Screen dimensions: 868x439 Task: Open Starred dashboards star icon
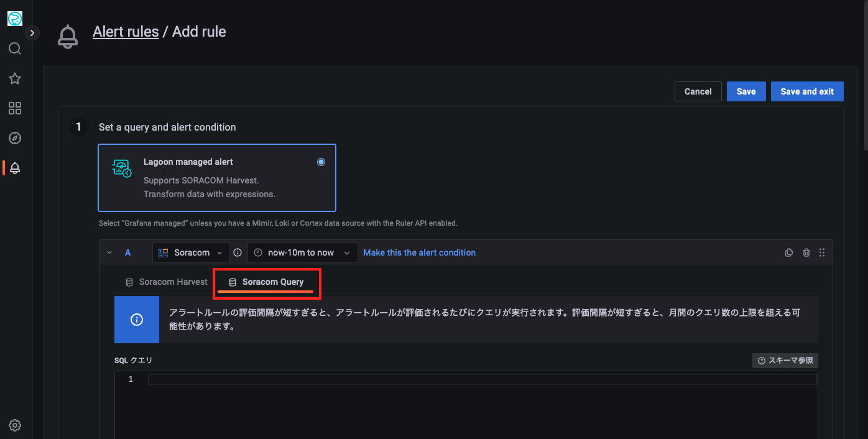pos(15,78)
